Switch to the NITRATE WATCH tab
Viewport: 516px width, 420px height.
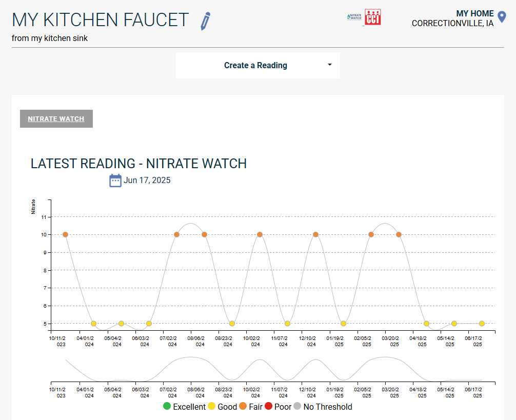56,119
